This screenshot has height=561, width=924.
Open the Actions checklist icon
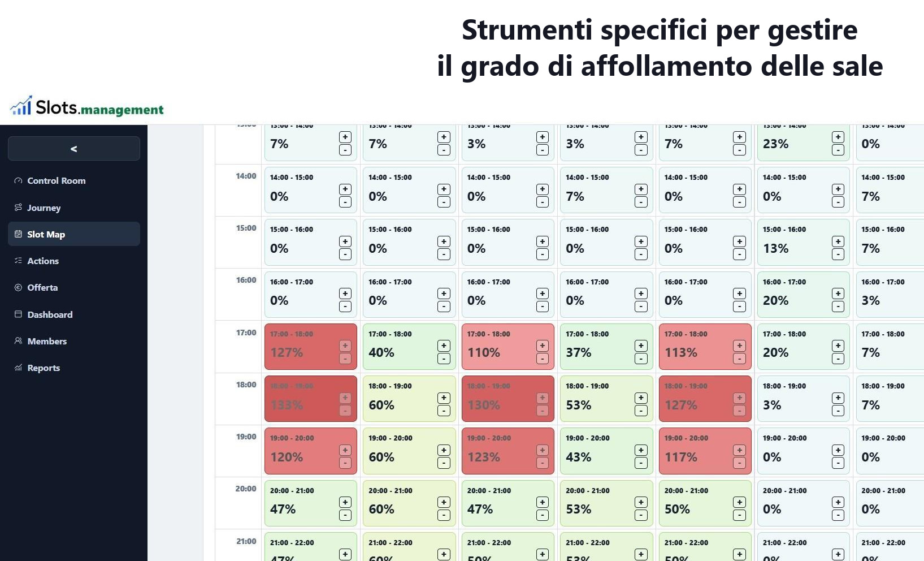tap(18, 261)
